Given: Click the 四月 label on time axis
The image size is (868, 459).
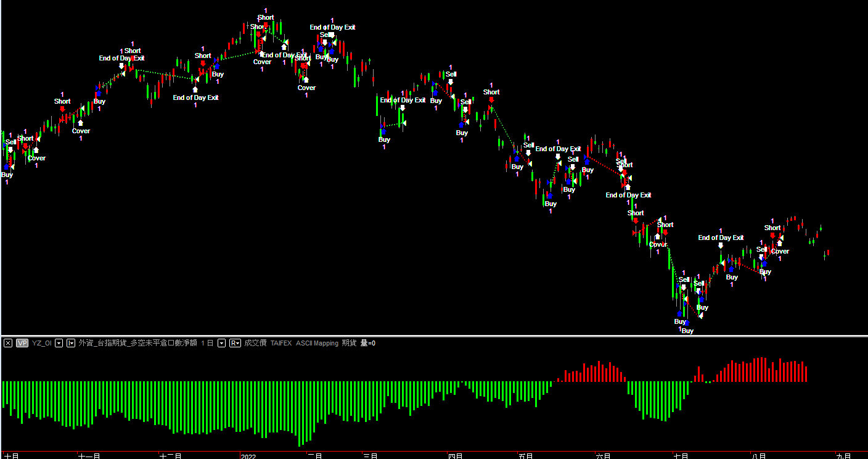Looking at the screenshot, I should pos(455,456).
